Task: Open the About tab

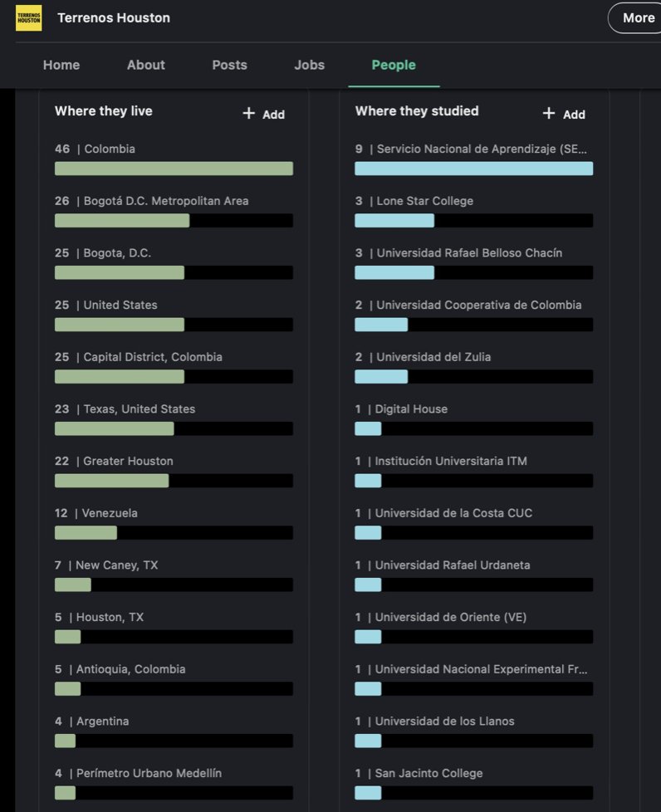Action: coord(146,65)
